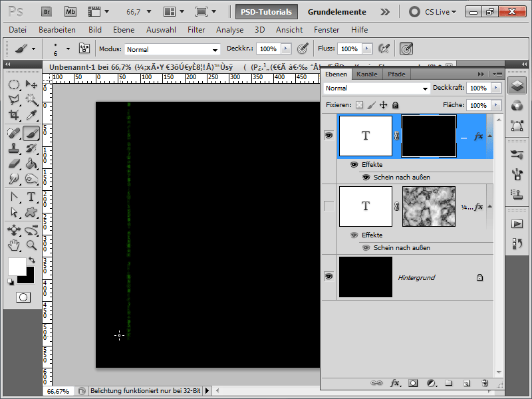Hide the top text layer
This screenshot has height=399, width=532.
coord(329,136)
